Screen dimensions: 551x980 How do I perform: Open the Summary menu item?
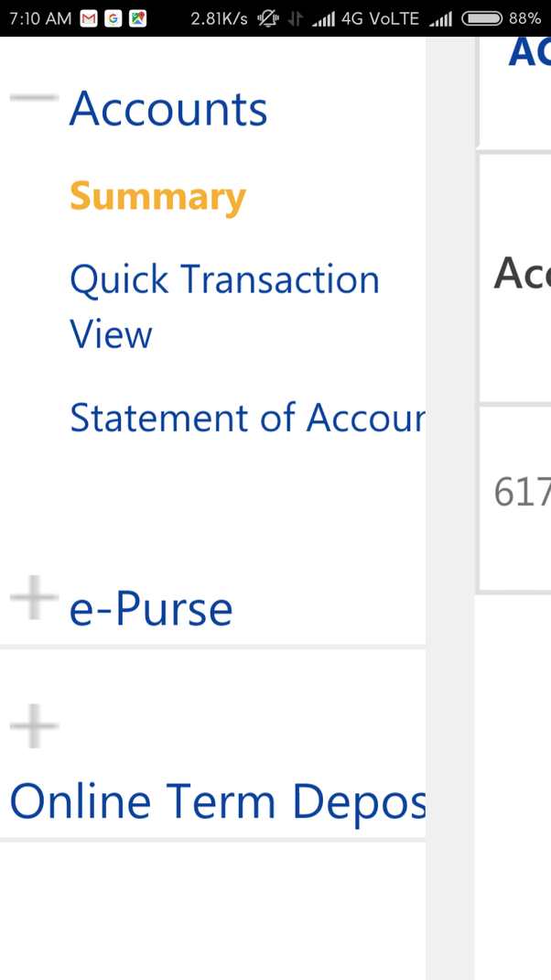pyautogui.click(x=157, y=196)
